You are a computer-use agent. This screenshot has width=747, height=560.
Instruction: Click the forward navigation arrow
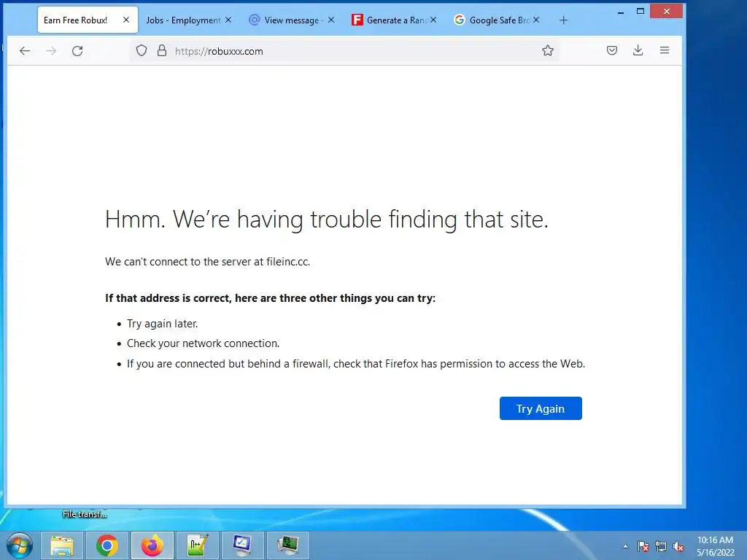coord(51,51)
